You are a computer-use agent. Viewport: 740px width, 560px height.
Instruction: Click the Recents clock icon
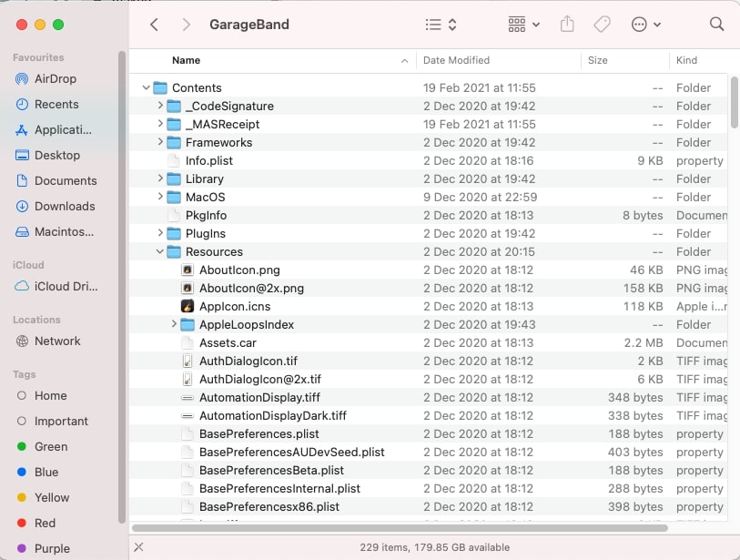[22, 105]
